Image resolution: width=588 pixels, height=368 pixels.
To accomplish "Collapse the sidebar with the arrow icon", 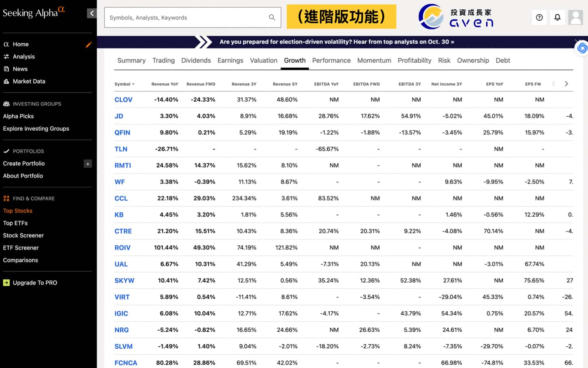I will 92,13.
